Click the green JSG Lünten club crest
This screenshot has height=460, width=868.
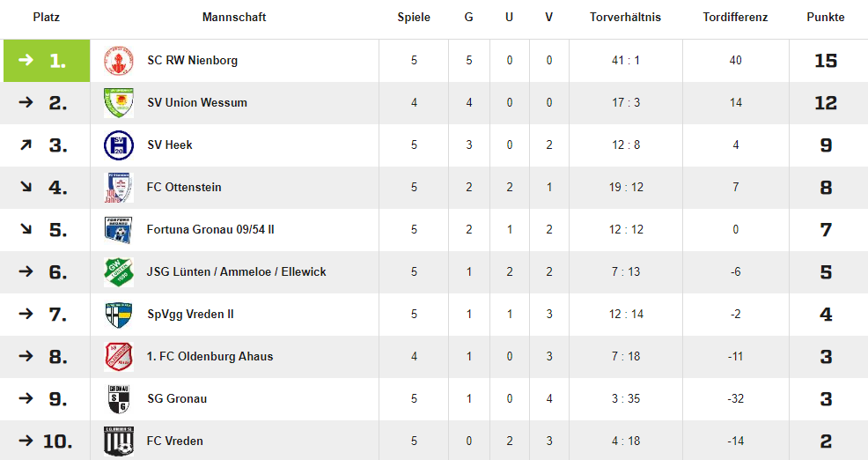pyautogui.click(x=119, y=272)
